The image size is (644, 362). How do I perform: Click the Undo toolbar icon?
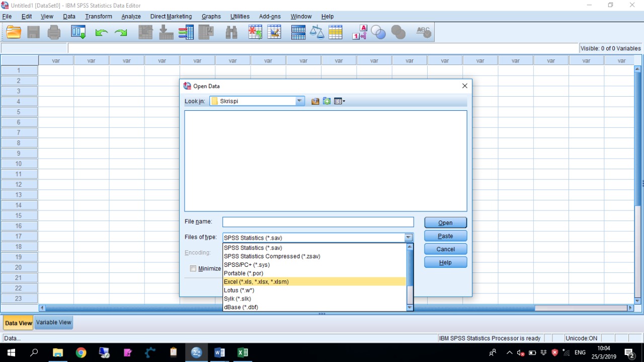[101, 32]
